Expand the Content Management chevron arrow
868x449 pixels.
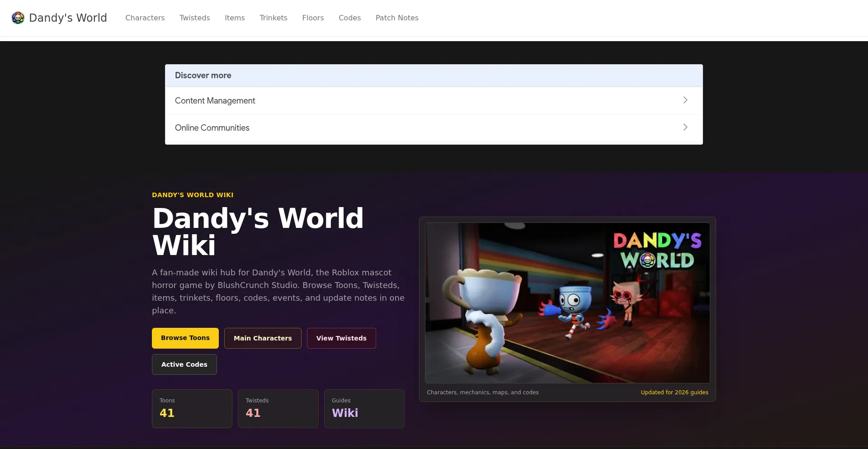(685, 100)
